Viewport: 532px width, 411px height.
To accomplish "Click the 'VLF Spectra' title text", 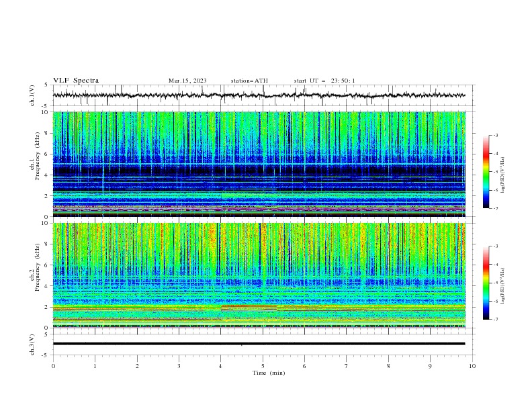I will pos(76,81).
